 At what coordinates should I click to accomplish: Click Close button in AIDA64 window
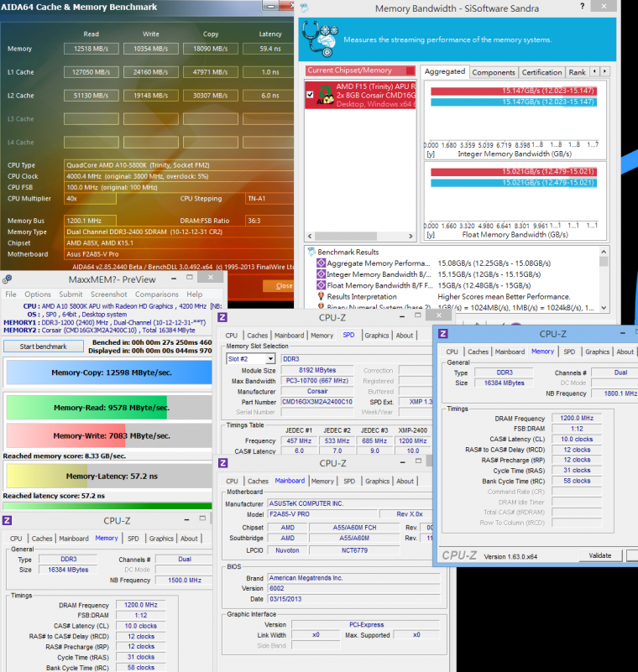click(278, 285)
